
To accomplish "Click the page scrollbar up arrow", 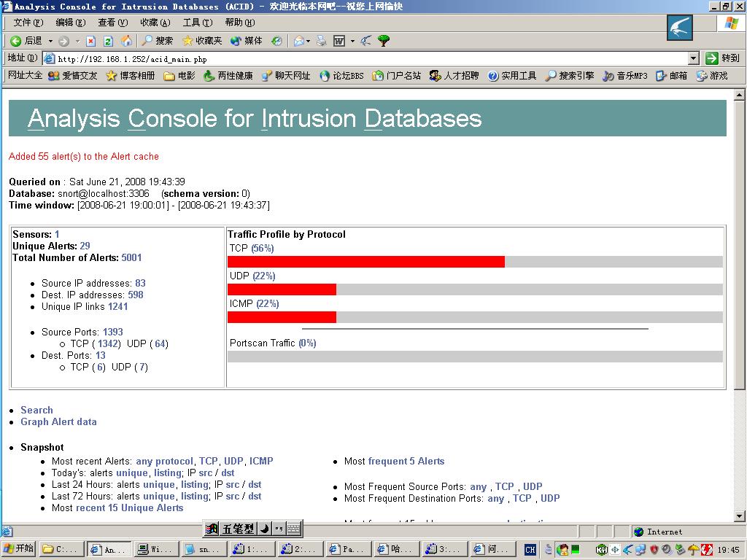I will [x=739, y=95].
